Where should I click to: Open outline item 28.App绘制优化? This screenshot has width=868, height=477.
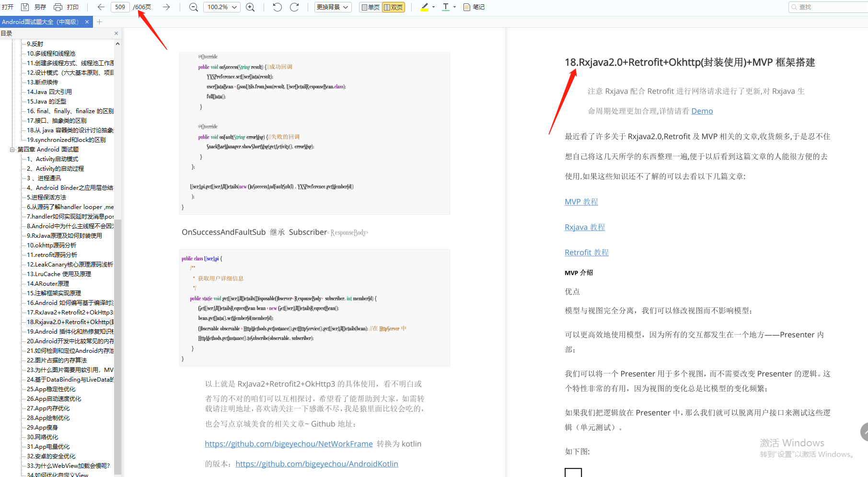pos(48,418)
